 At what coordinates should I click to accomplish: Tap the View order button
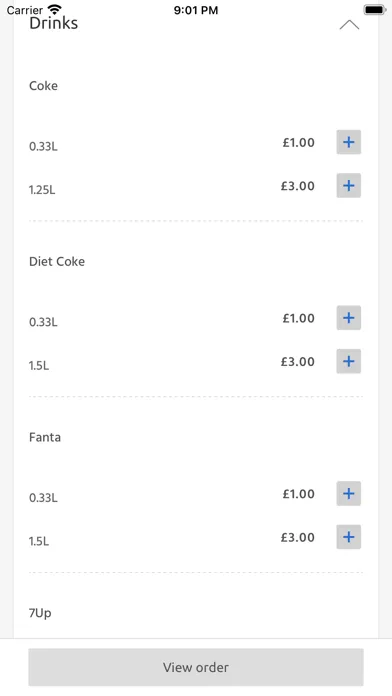tap(196, 667)
